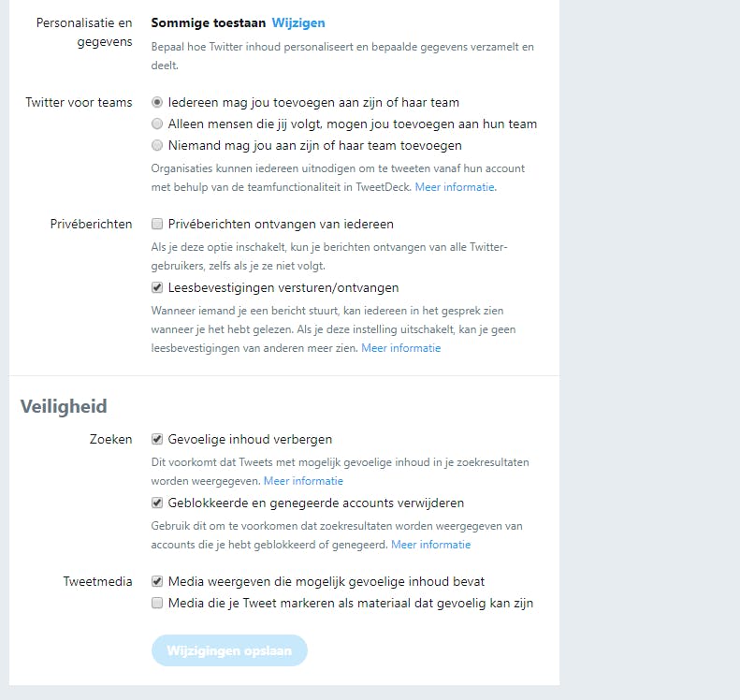Viewport: 740px width, 700px height.
Task: Uncheck 'Geblokkeerde en genegeerde accounts verwijderen'
Action: pos(157,503)
